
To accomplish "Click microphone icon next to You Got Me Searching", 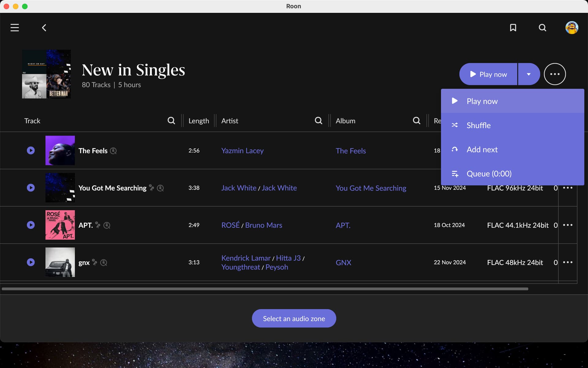I will pos(151,188).
